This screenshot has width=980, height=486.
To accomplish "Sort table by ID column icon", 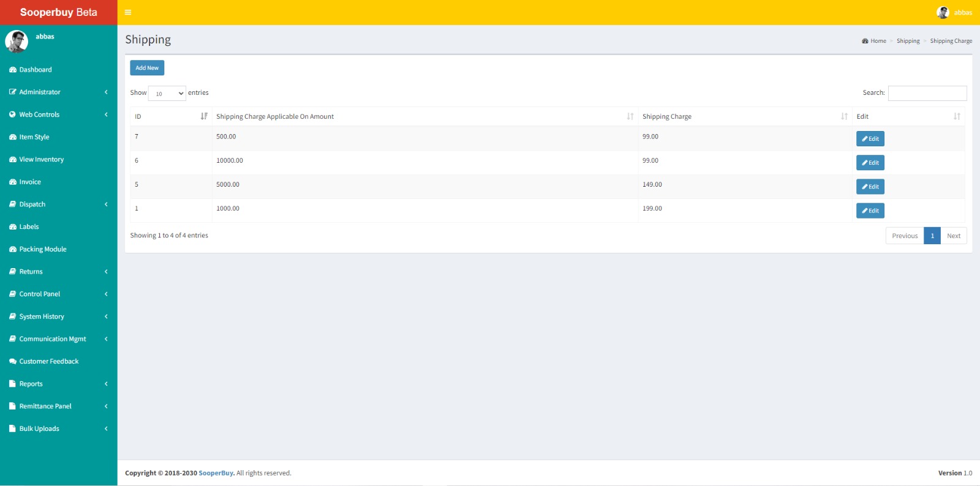I will coord(204,116).
